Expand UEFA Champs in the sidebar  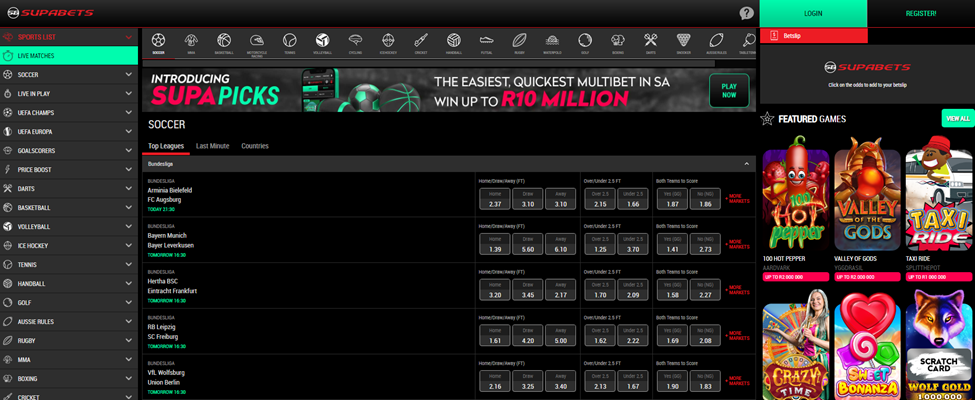(x=69, y=113)
